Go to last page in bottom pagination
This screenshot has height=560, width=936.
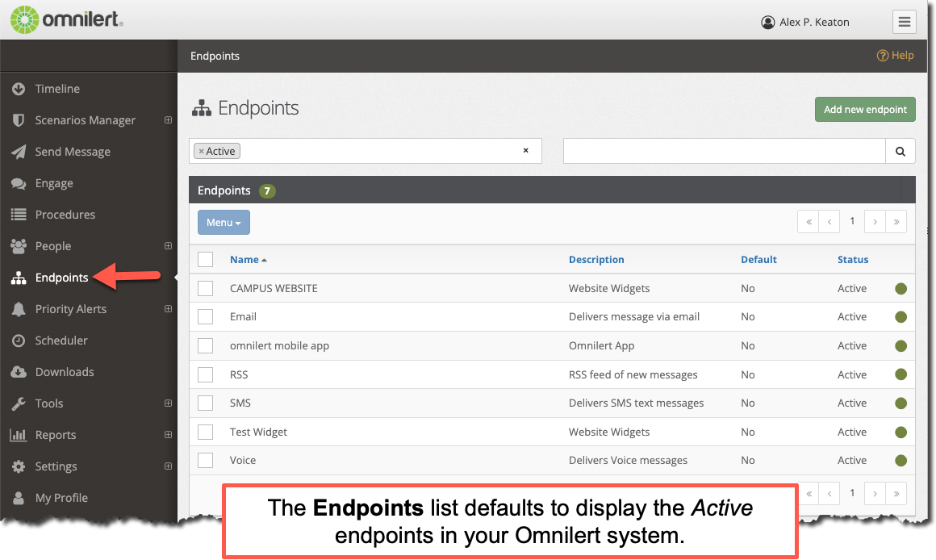coord(896,494)
